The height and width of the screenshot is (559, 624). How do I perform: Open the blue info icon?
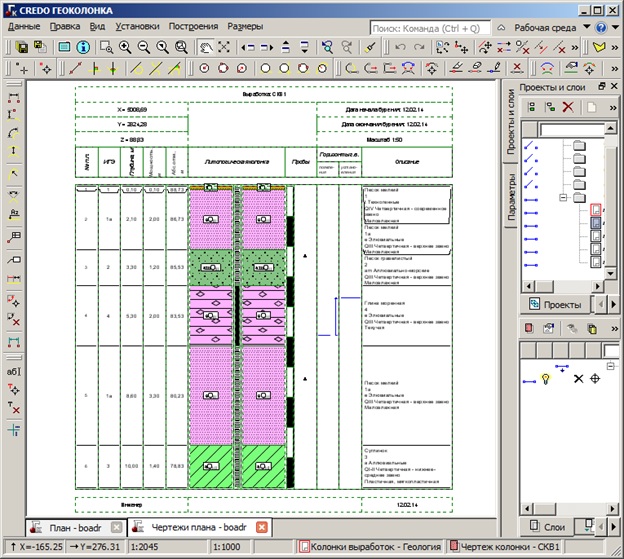[83, 47]
